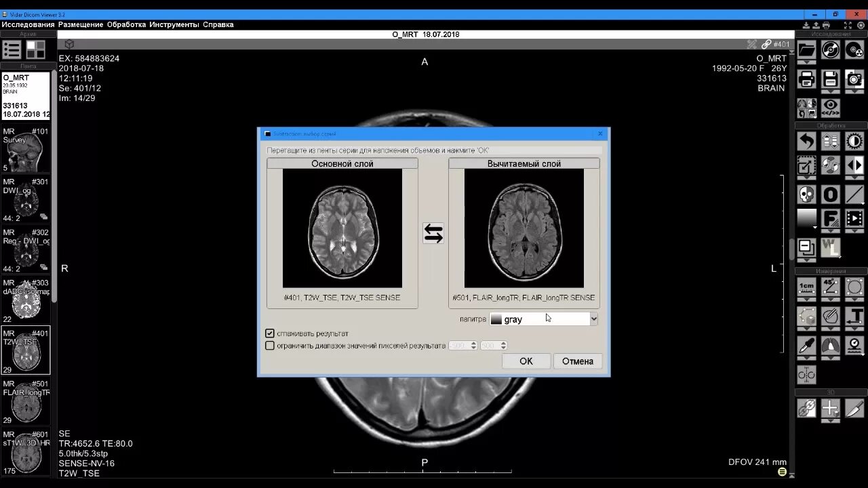The width and height of the screenshot is (868, 488).
Task: Click the list view icon in Архив panel
Action: [x=12, y=49]
